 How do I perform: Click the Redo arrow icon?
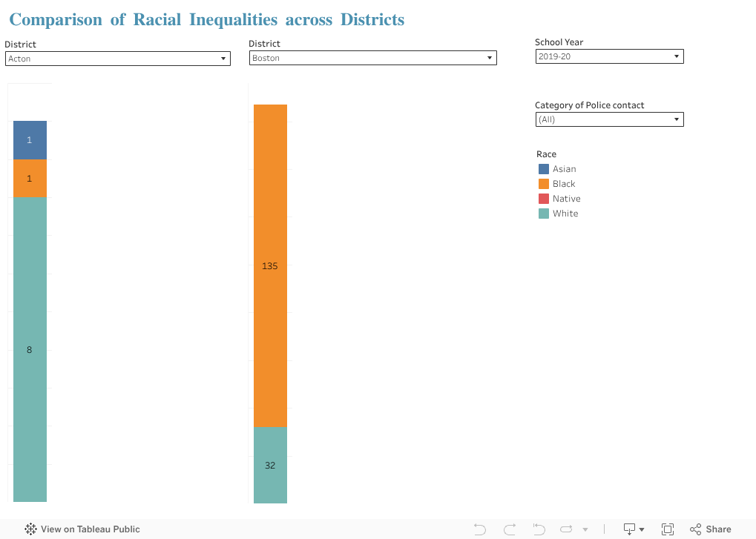click(x=510, y=529)
